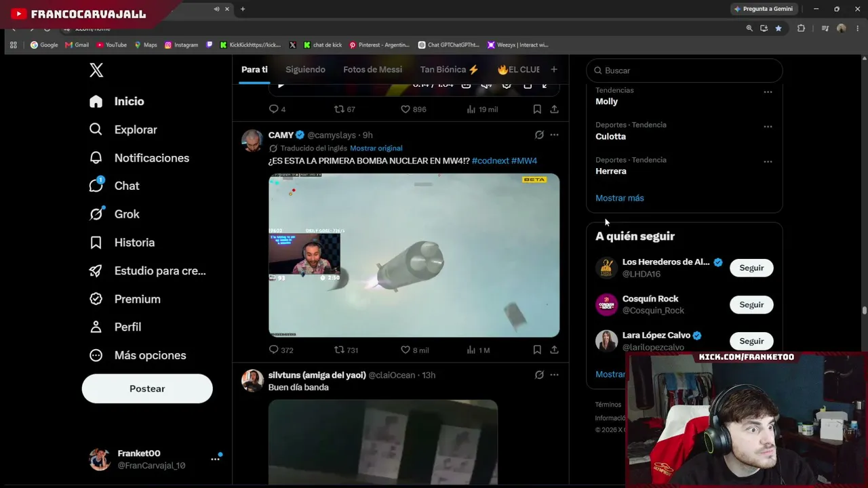Click Mostrar más under trends
Viewport: 868px width, 488px height.
620,198
